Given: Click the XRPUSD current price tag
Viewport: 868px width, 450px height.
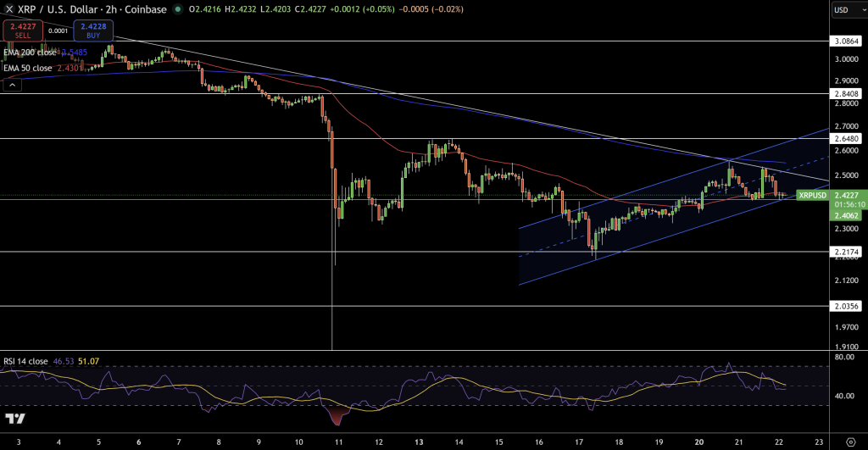Looking at the screenshot, I should (x=812, y=195).
